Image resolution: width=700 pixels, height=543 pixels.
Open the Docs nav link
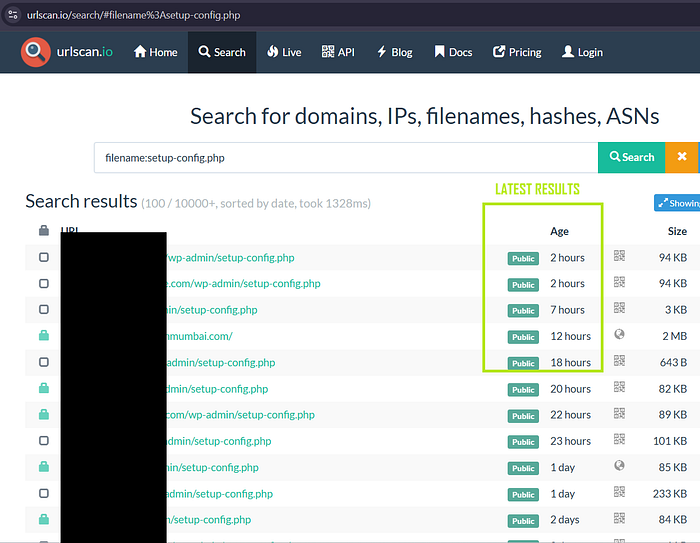tap(453, 52)
